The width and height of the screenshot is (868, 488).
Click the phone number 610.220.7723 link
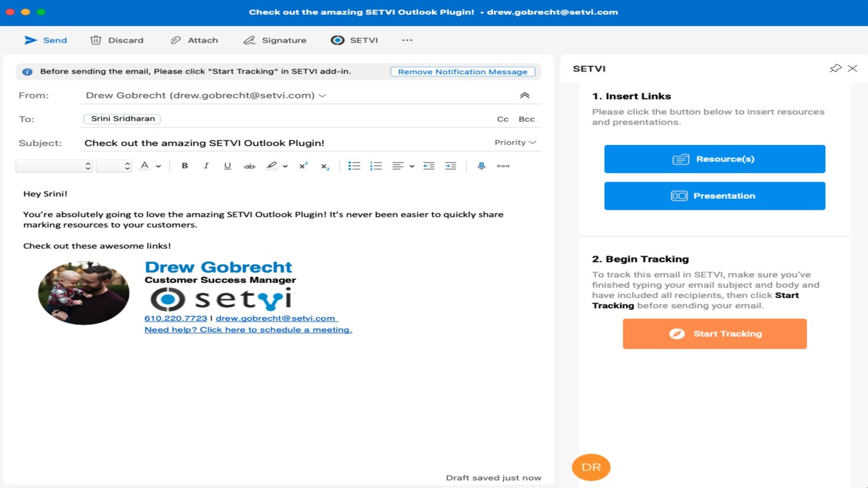coord(176,318)
